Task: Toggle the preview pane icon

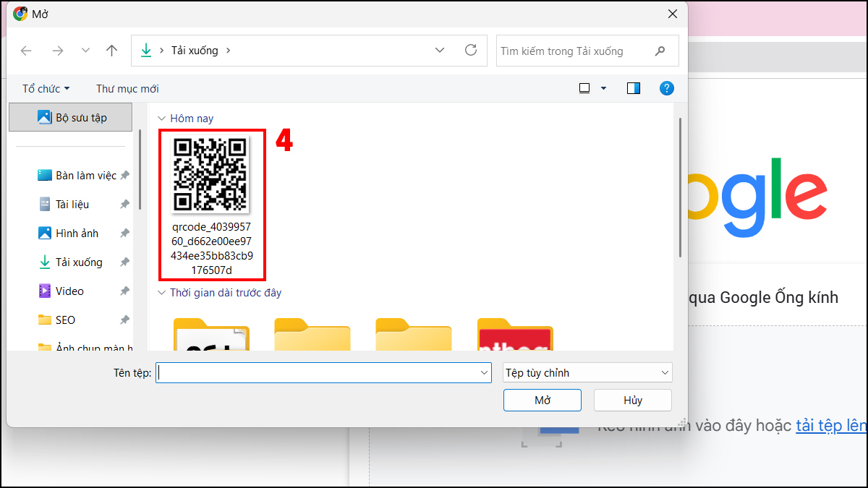Action: click(x=634, y=89)
